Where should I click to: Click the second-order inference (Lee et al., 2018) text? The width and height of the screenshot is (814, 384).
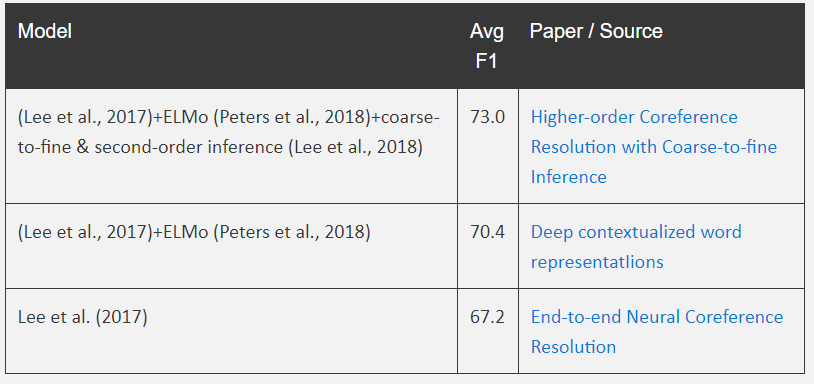[259, 147]
